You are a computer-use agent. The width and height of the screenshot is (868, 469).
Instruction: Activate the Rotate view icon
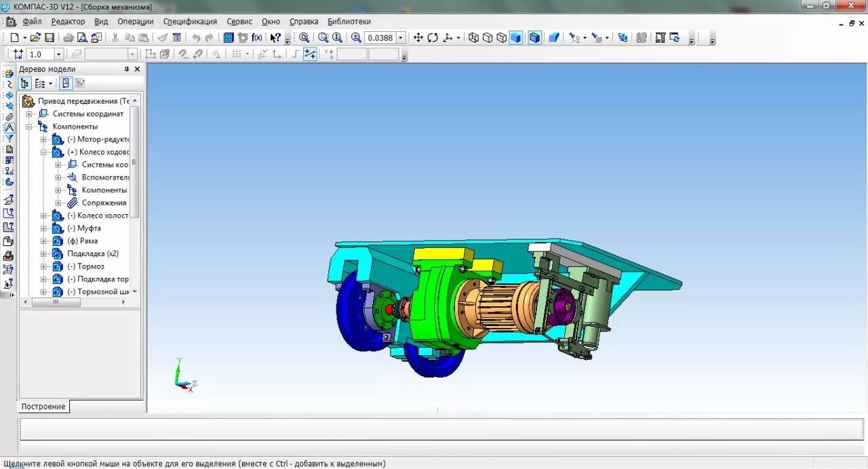click(x=433, y=38)
